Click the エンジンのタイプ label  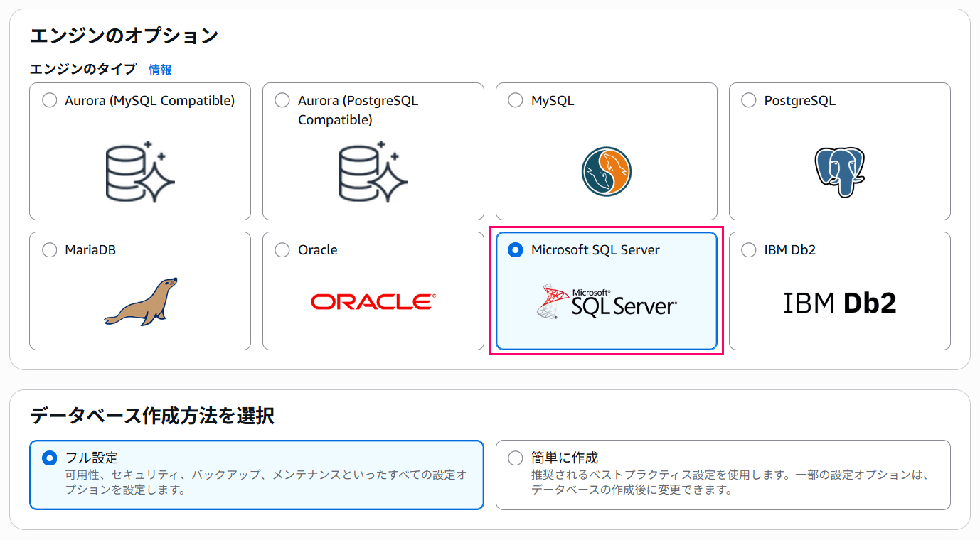83,70
